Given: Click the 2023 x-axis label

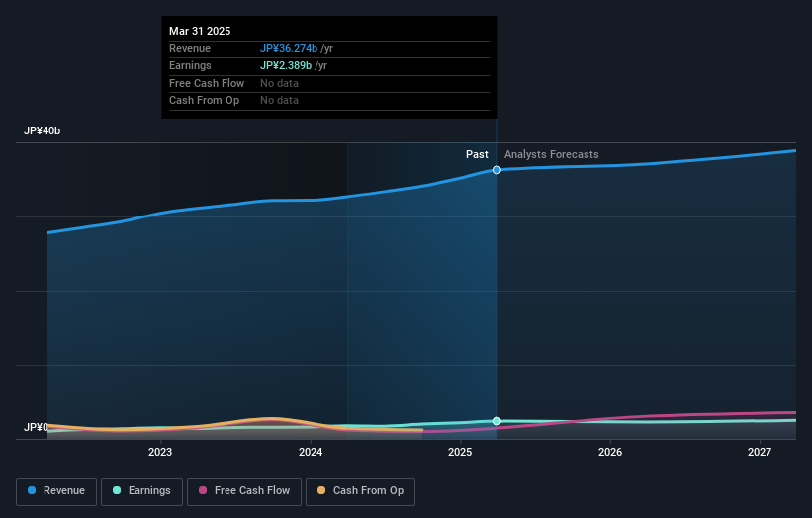Looking at the screenshot, I should pyautogui.click(x=160, y=453).
